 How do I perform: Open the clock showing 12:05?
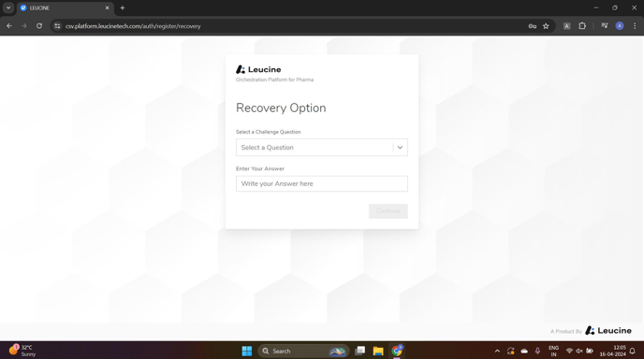[x=613, y=351]
